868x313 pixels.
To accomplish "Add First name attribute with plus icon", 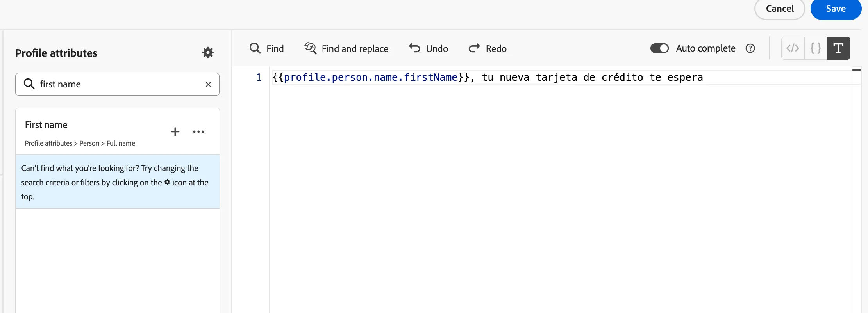I will click(x=175, y=132).
